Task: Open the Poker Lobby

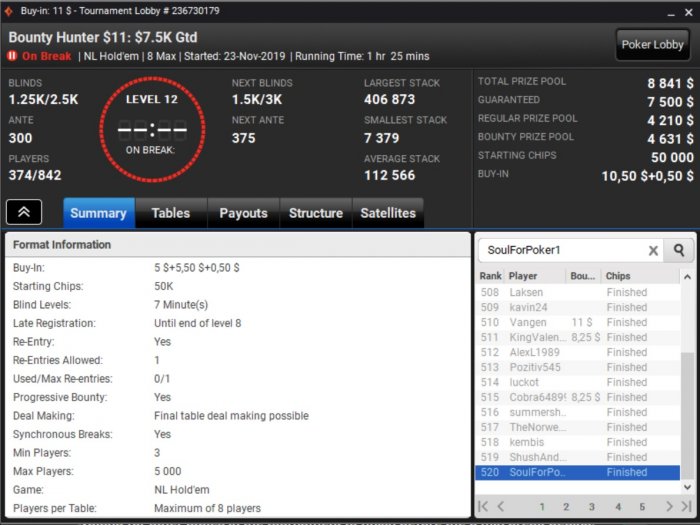Action: point(652,45)
